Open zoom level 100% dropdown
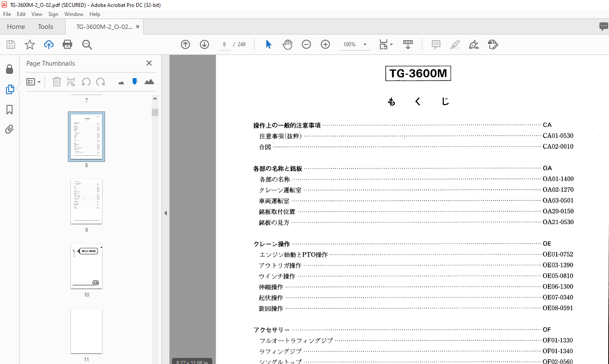609x364 pixels. (365, 44)
